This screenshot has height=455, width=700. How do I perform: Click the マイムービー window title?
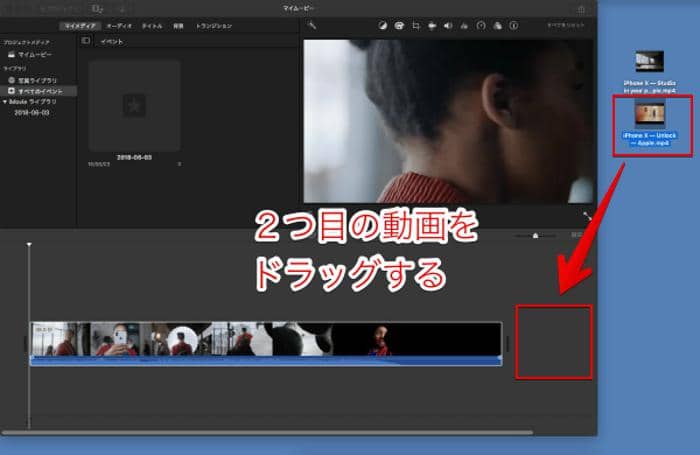pyautogui.click(x=299, y=8)
